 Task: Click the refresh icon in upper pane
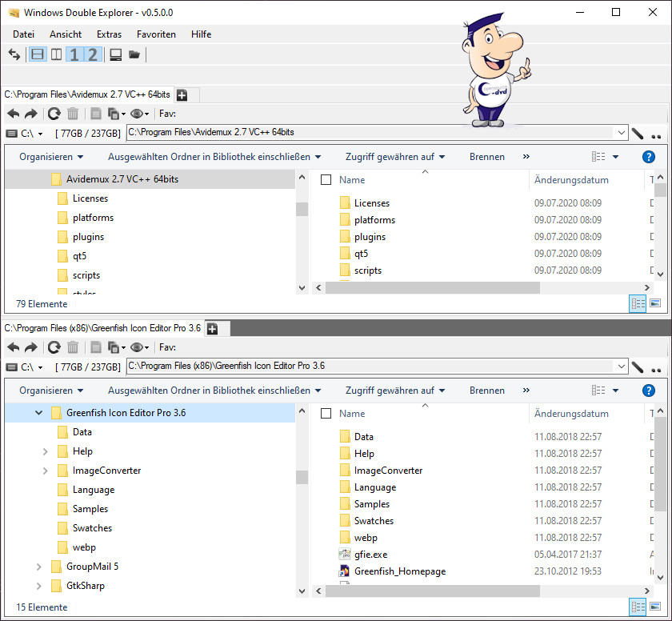pyautogui.click(x=54, y=114)
